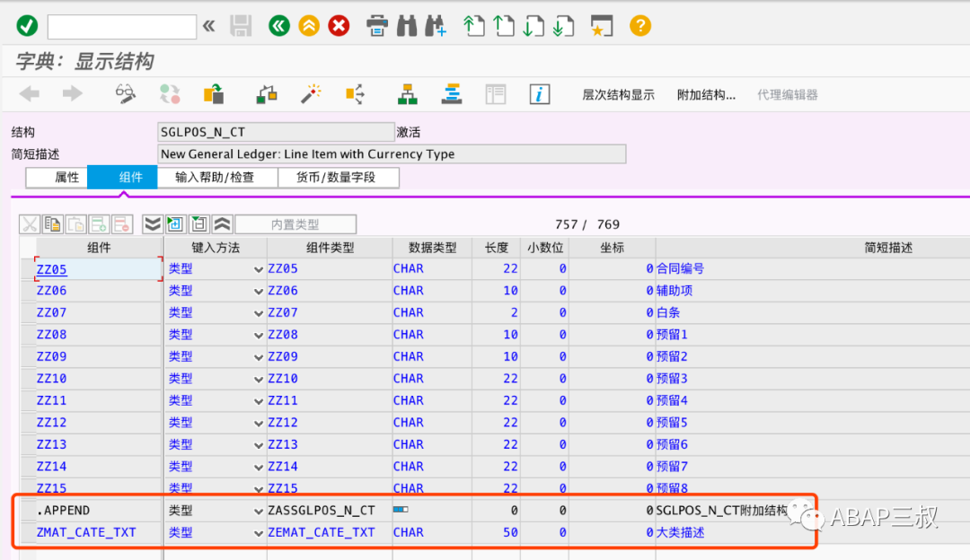Click the collapse command field chevron

(209, 26)
